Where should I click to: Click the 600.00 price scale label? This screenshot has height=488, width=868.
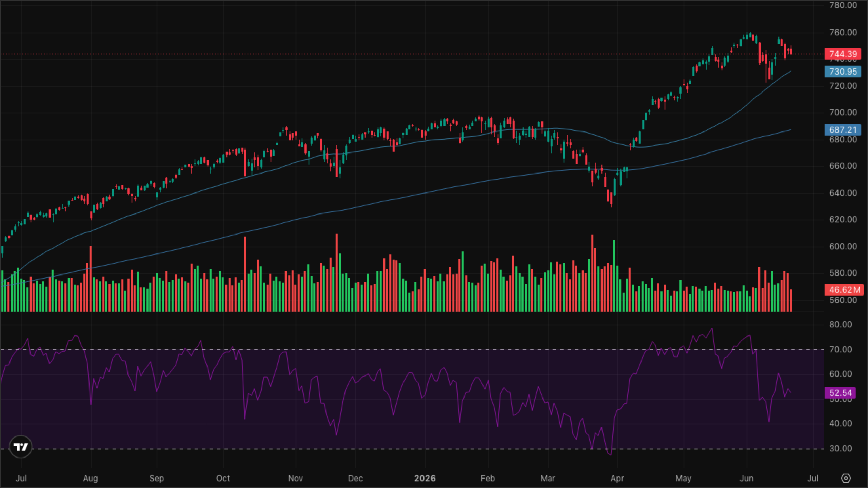pos(843,246)
